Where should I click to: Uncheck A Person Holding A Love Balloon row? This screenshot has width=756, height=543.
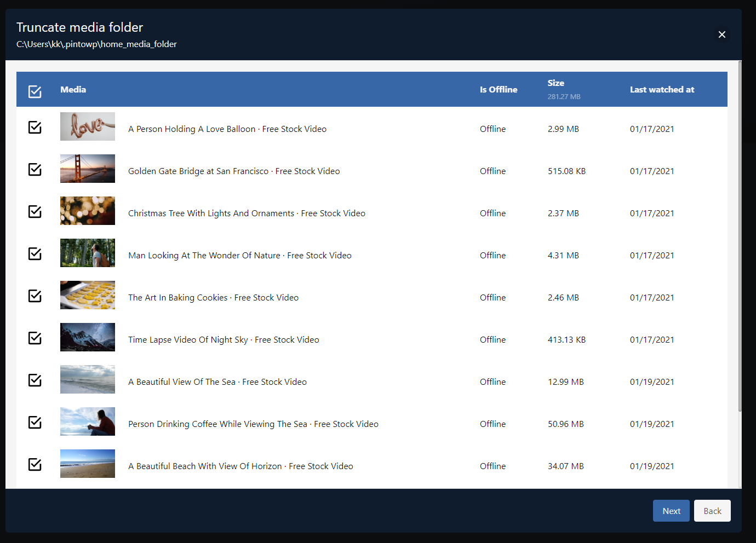pyautogui.click(x=35, y=127)
